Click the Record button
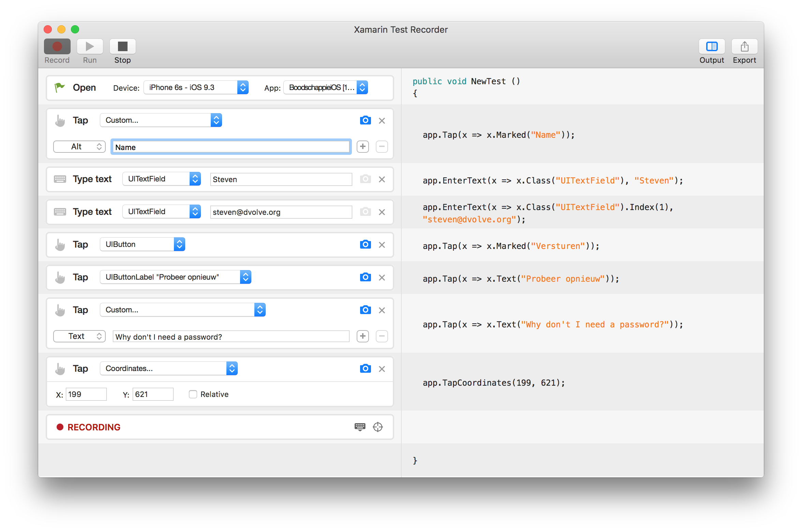Screen dimensions: 802x532 (x=57, y=47)
